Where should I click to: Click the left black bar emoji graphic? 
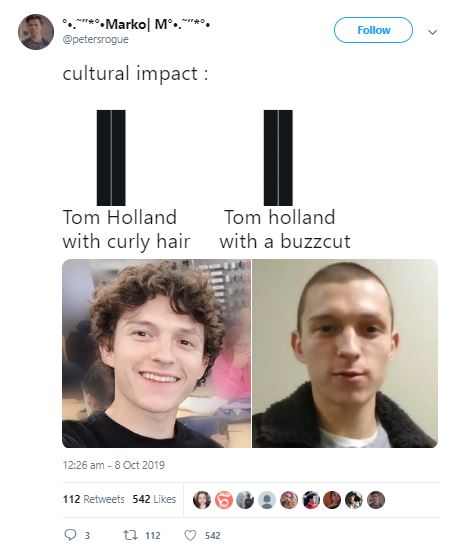point(111,158)
